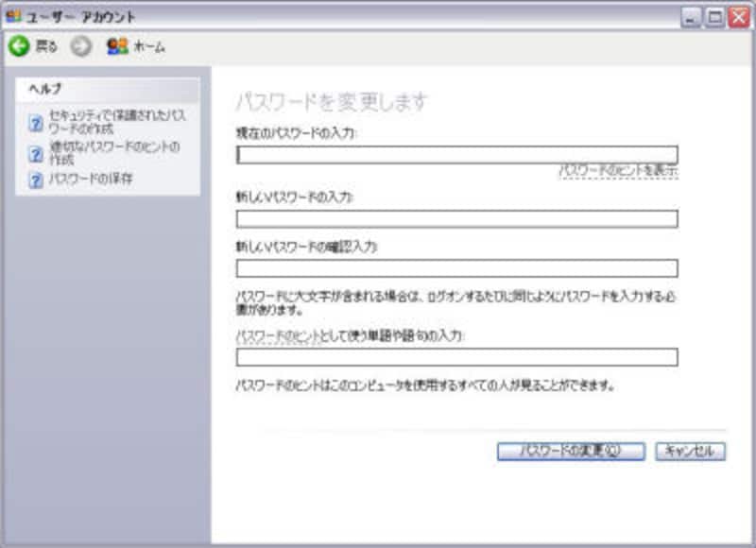Image resolution: width=756 pixels, height=548 pixels.
Task: Click the green Back arrow button
Action: click(18, 46)
